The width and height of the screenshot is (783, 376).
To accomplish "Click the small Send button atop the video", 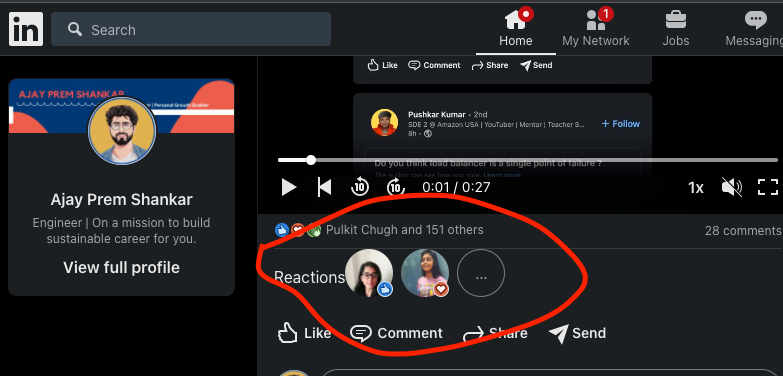I will (536, 65).
